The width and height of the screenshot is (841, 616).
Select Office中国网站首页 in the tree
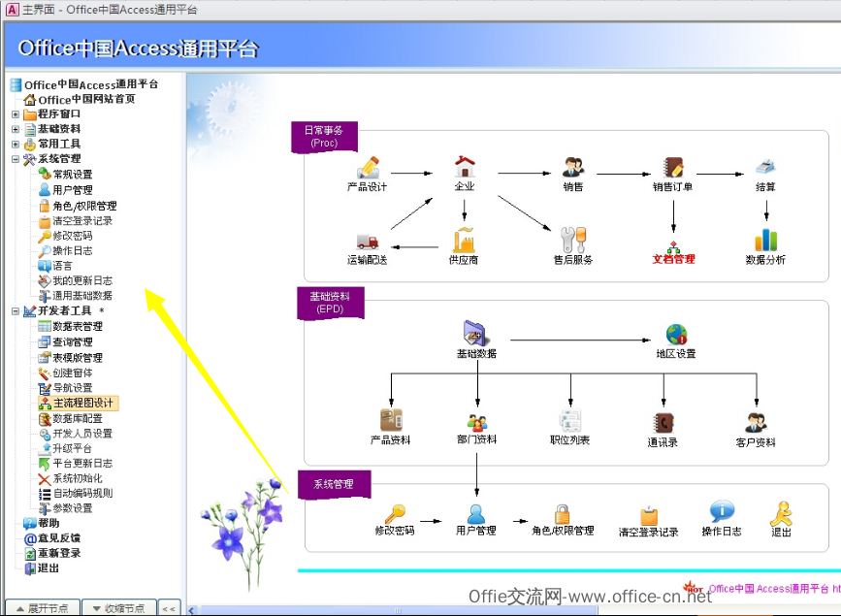[x=86, y=99]
